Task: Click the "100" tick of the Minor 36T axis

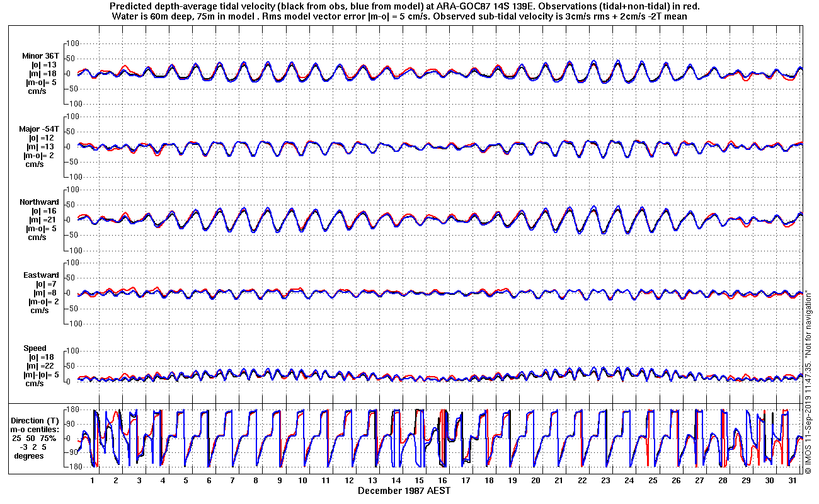Action: click(x=71, y=43)
